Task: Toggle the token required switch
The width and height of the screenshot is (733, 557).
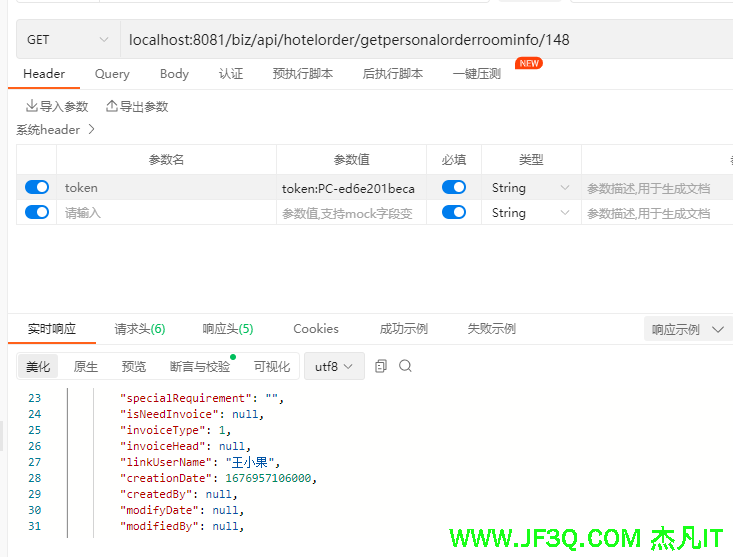Action: [453, 187]
